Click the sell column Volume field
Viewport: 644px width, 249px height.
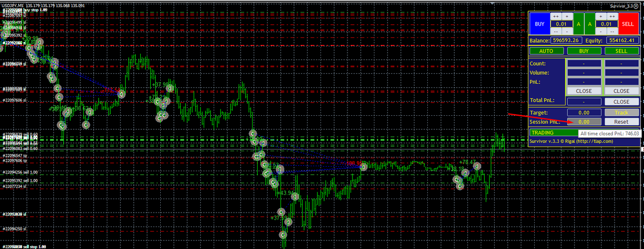[622, 73]
